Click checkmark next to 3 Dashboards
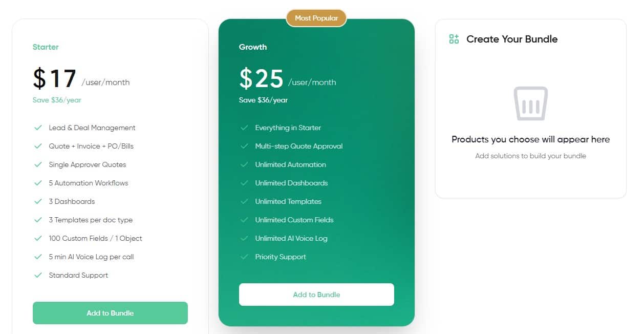The width and height of the screenshot is (644, 334). point(39,201)
